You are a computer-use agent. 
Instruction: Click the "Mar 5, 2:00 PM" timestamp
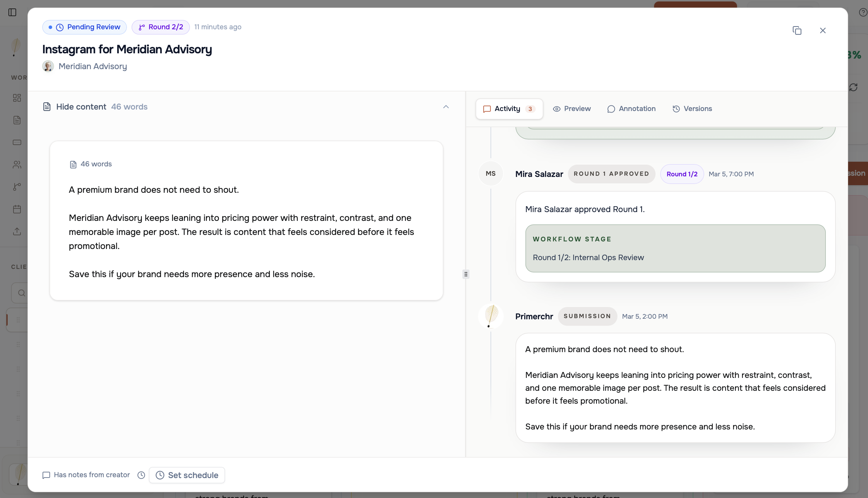[645, 316]
